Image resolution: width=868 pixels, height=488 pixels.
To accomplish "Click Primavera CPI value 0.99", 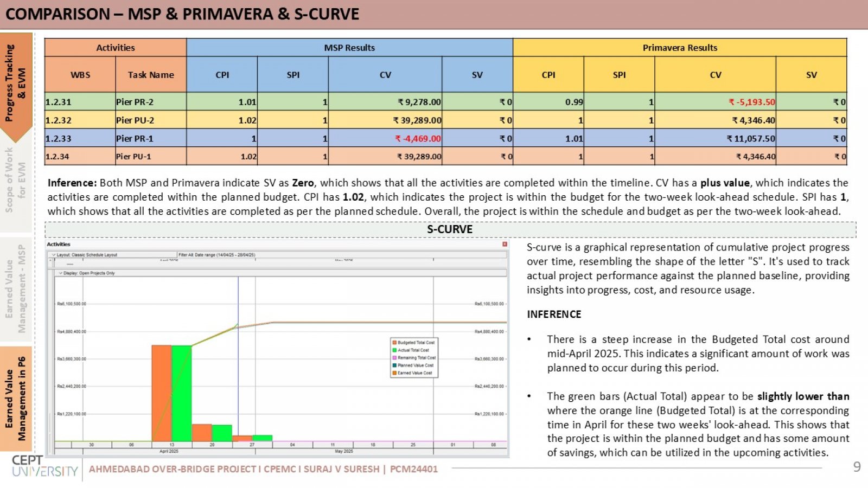I will (x=574, y=102).
